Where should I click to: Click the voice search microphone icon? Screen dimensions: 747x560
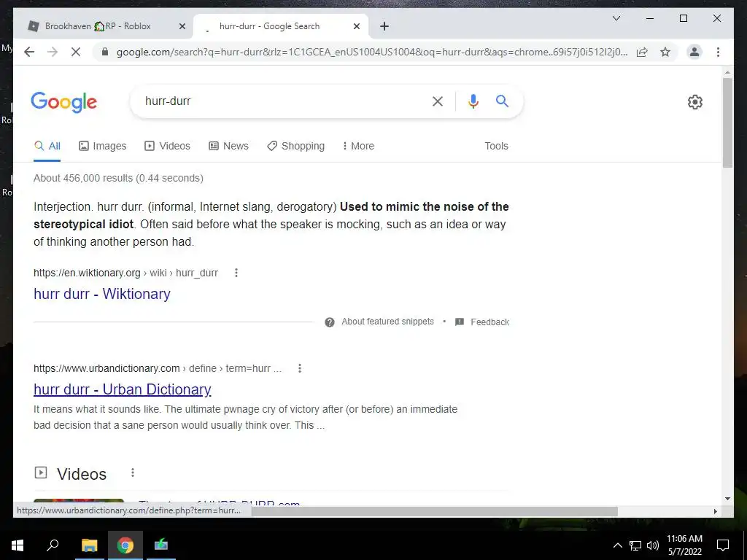(x=473, y=101)
